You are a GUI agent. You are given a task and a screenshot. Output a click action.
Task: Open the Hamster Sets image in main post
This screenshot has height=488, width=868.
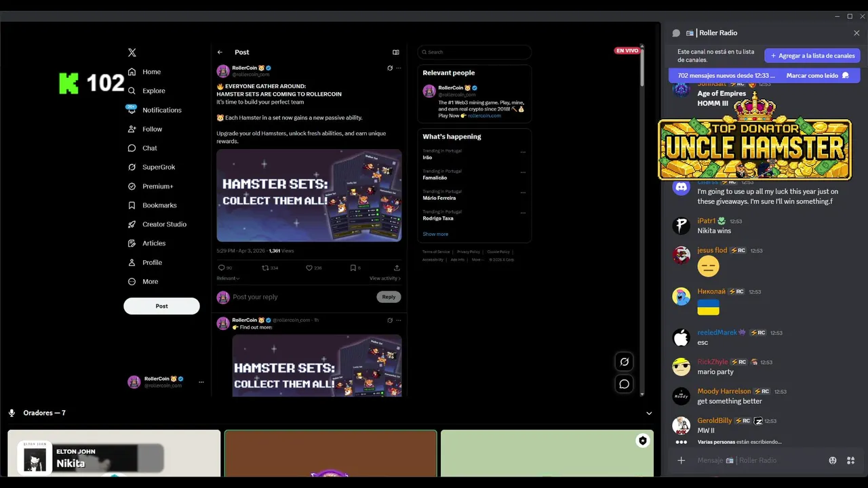point(309,196)
